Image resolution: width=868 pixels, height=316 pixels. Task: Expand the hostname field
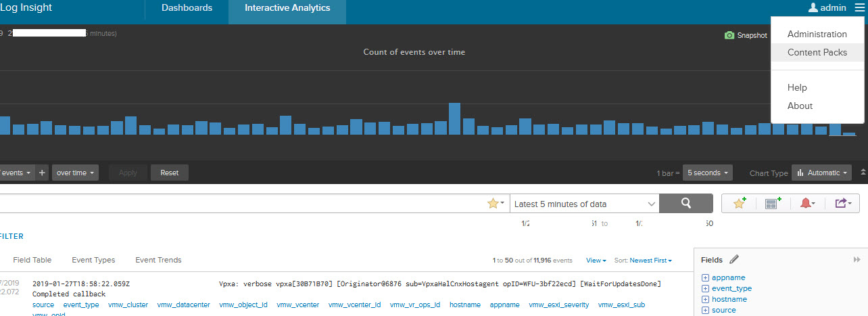click(x=705, y=299)
